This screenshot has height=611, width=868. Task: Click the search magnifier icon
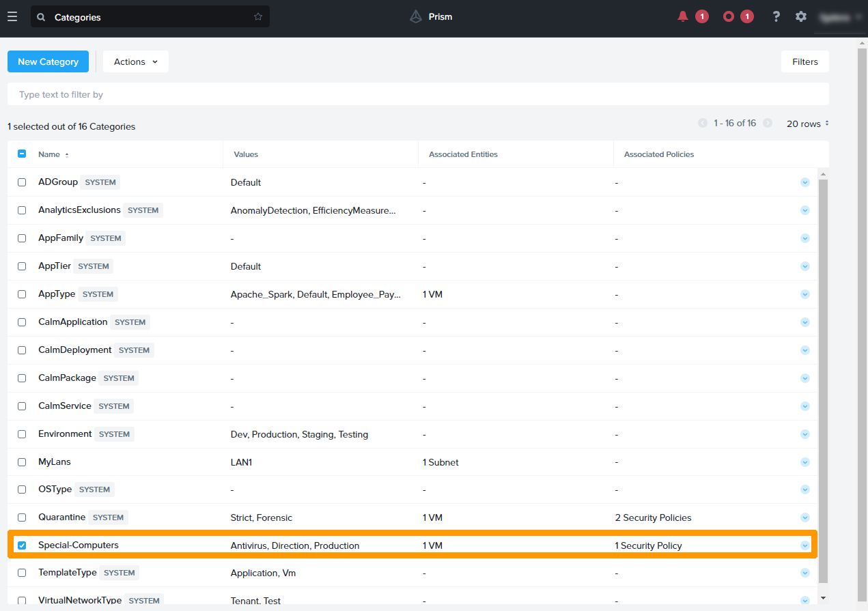pos(41,17)
